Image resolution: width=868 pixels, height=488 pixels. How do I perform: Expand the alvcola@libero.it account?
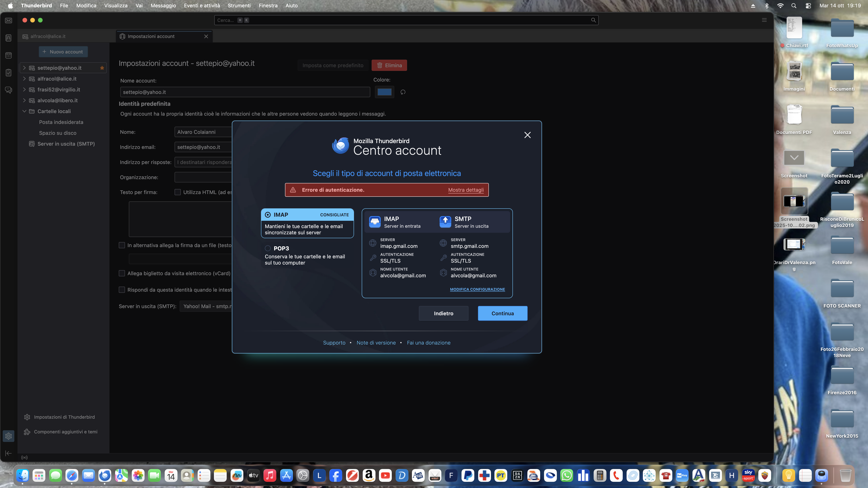click(24, 100)
